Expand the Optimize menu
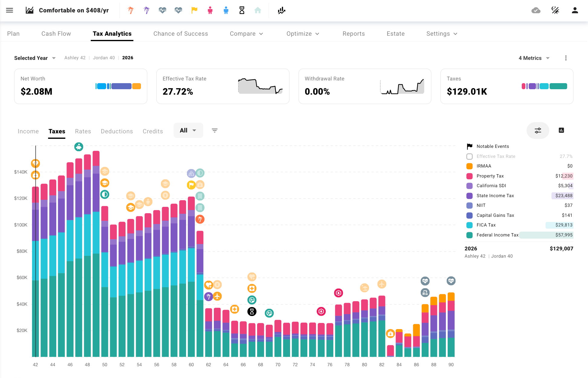This screenshot has height=378, width=588. coord(303,34)
